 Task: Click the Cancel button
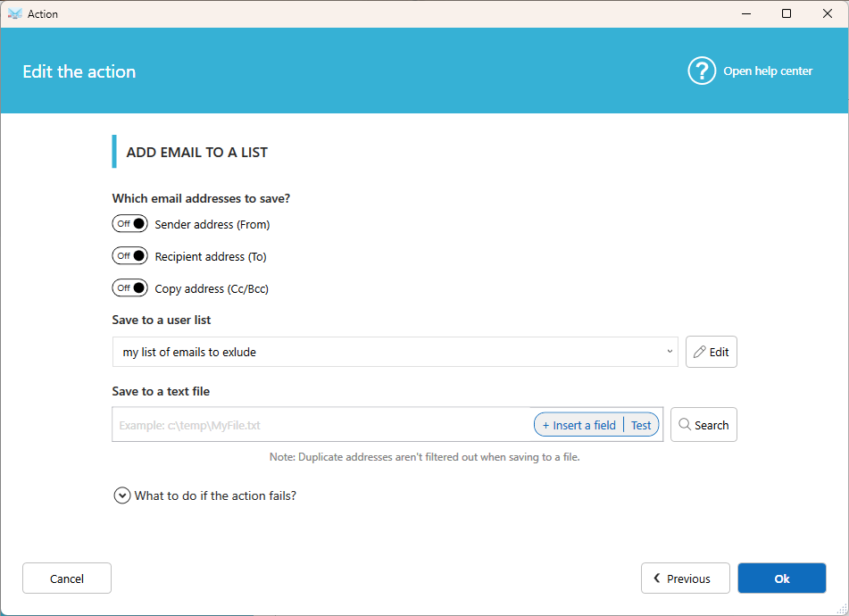point(67,579)
